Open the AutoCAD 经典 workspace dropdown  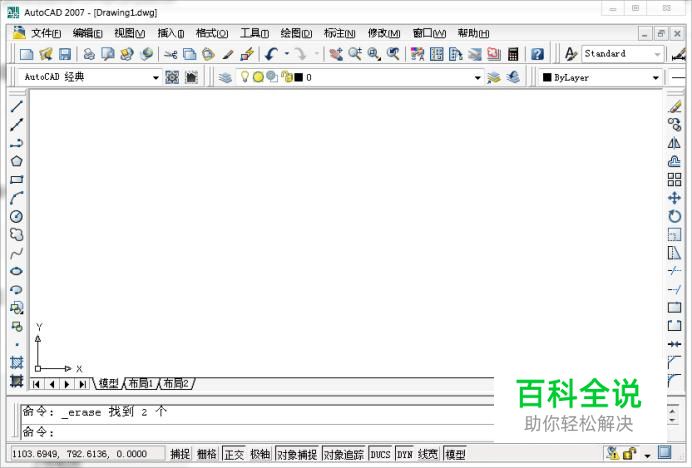pyautogui.click(x=156, y=78)
